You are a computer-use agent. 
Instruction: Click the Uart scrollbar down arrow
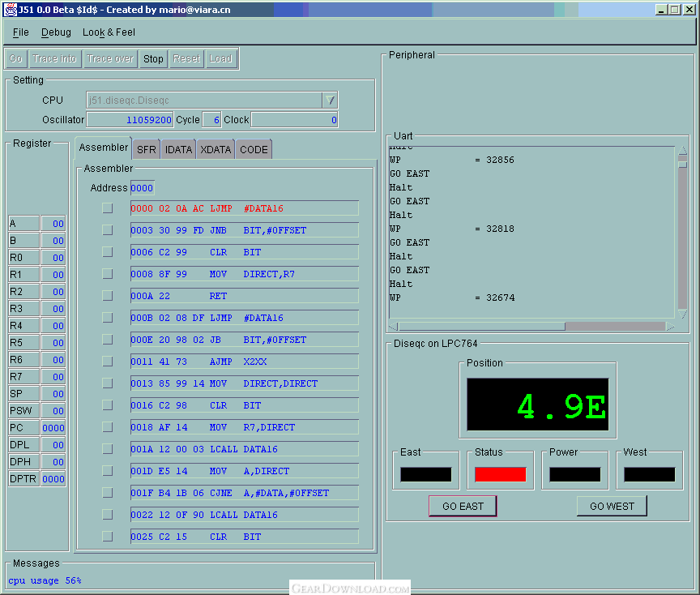click(x=682, y=314)
